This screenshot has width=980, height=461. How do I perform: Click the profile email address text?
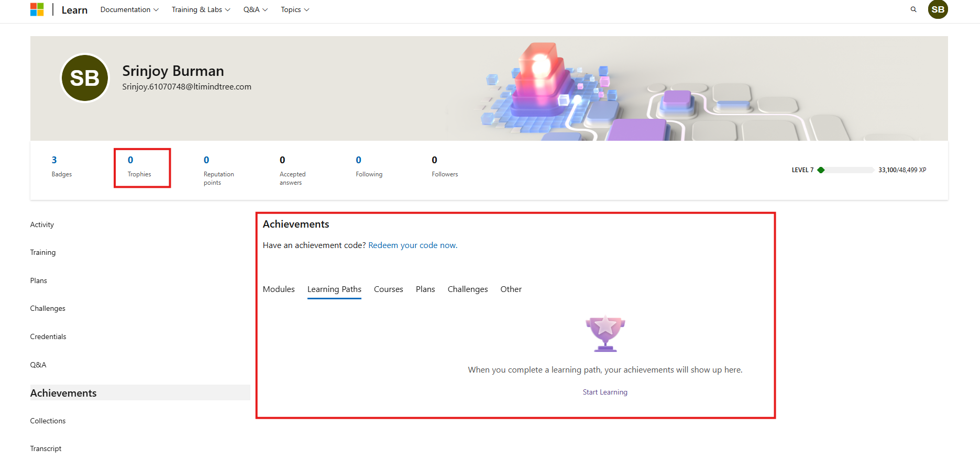click(x=187, y=87)
